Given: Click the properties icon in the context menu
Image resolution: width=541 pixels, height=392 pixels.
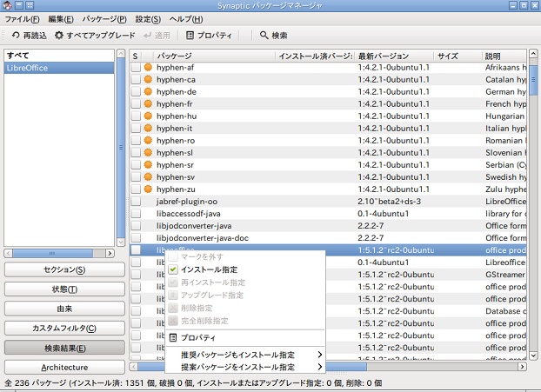Looking at the screenshot, I should coord(173,337).
